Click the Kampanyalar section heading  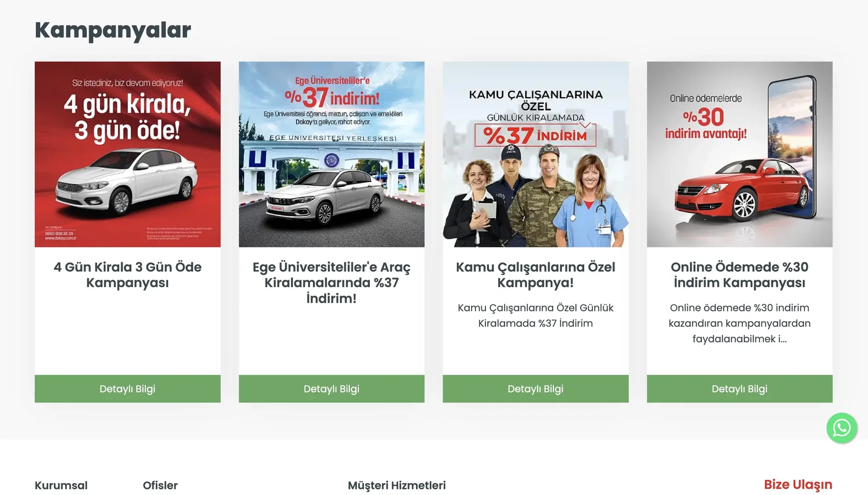(x=113, y=30)
